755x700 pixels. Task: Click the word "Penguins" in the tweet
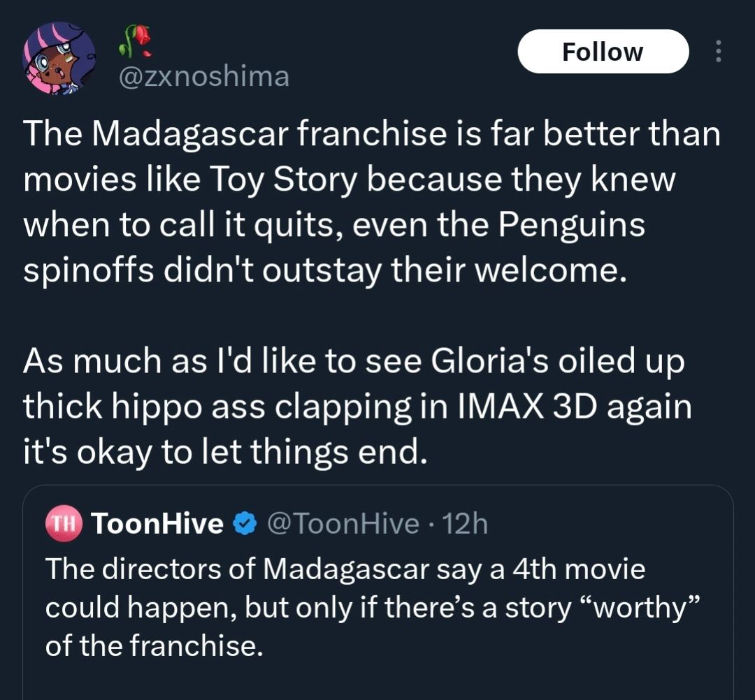coord(570,225)
